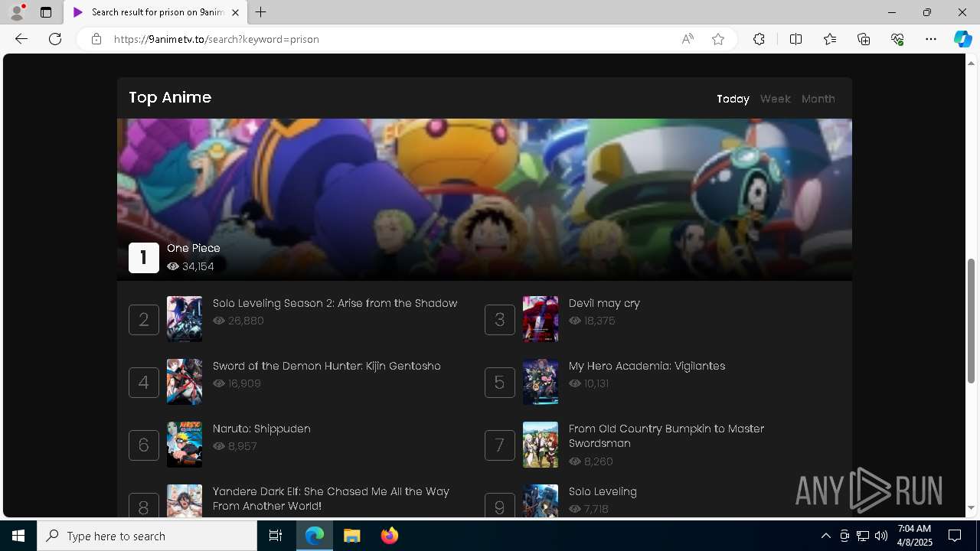Open Browser essentials heart icon
Image resolution: width=980 pixels, height=551 pixels.
897,39
